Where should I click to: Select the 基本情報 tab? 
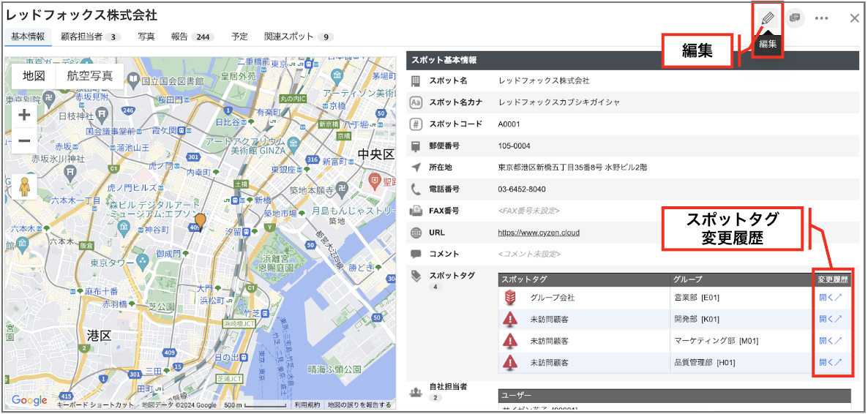pos(28,37)
